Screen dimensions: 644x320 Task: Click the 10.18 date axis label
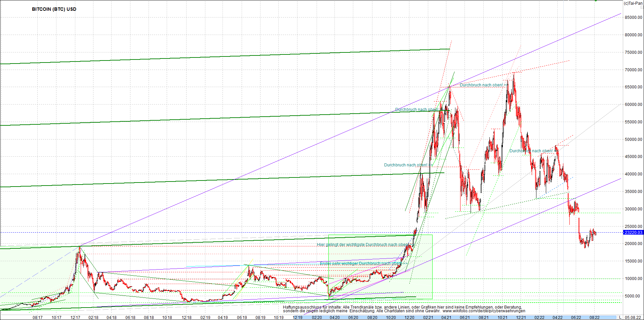167,317
